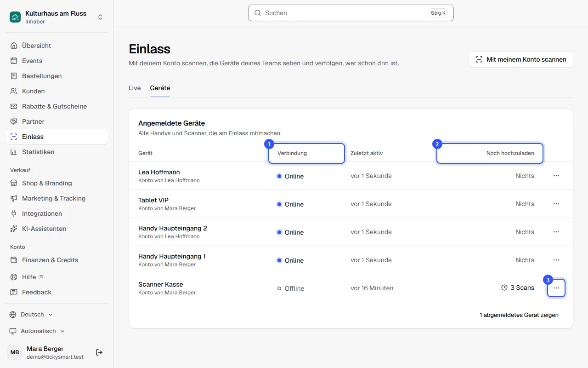588x368 pixels.
Task: Click Mit meinem Konto scannen button
Action: 521,59
